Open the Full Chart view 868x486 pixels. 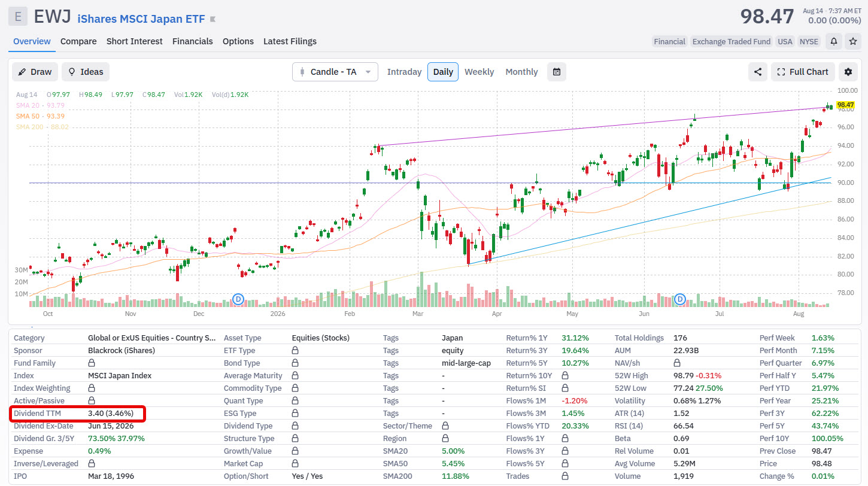click(802, 72)
